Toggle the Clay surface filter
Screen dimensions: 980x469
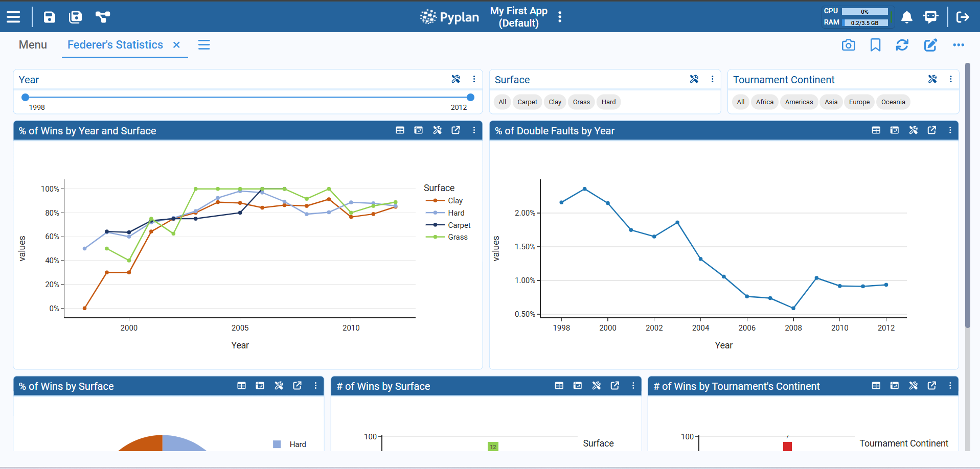tap(555, 102)
